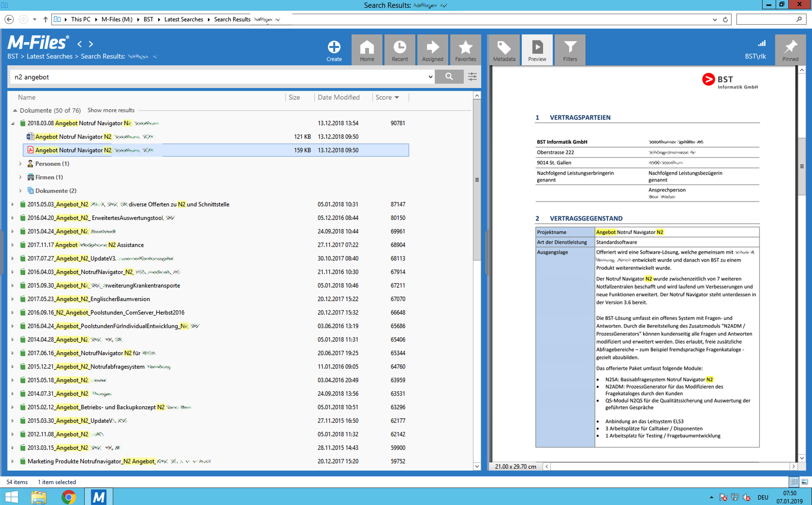
Task: Switch to the Preview tab
Action: (x=537, y=50)
